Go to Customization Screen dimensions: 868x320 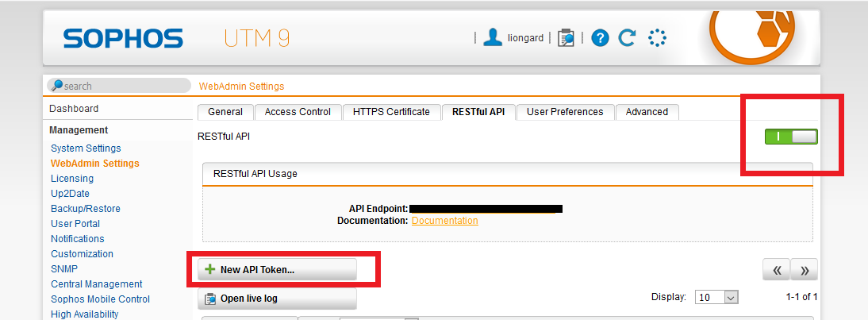pos(82,253)
